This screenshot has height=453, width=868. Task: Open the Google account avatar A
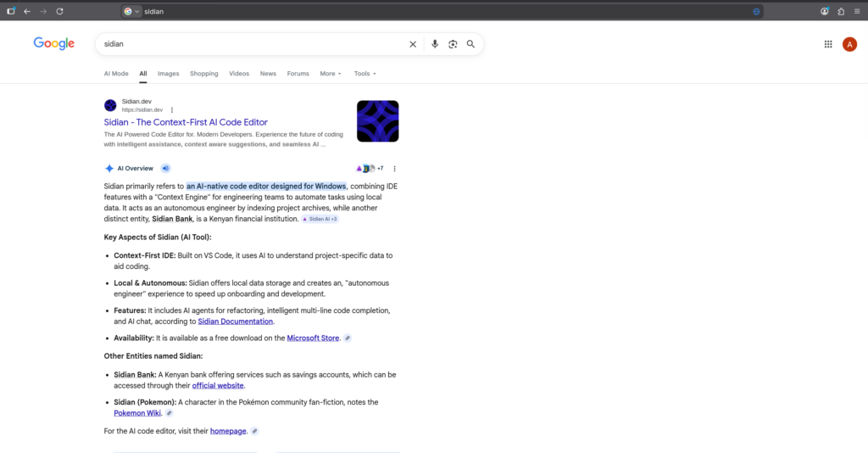(x=849, y=44)
